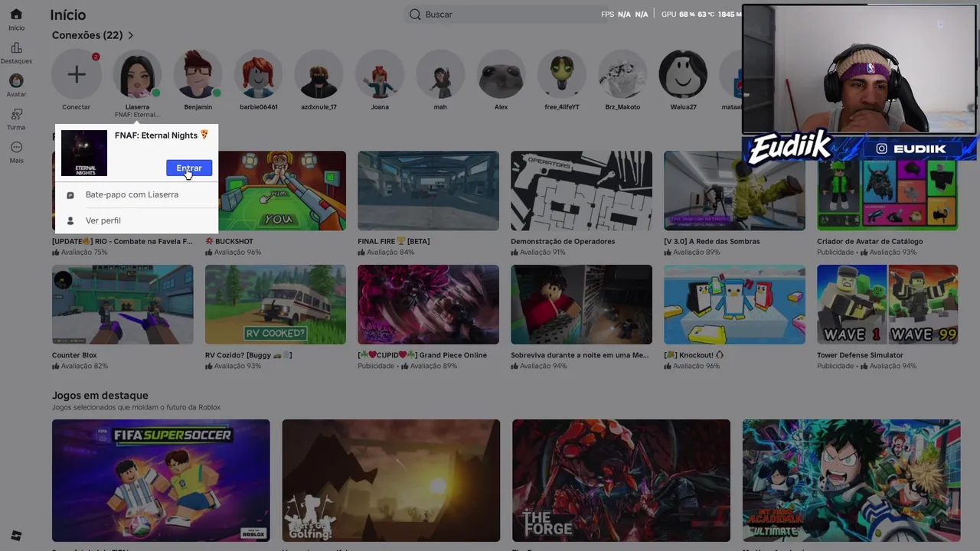Open free_4lifeYT's connection avatar
This screenshot has width=980, height=551.
pyautogui.click(x=561, y=74)
